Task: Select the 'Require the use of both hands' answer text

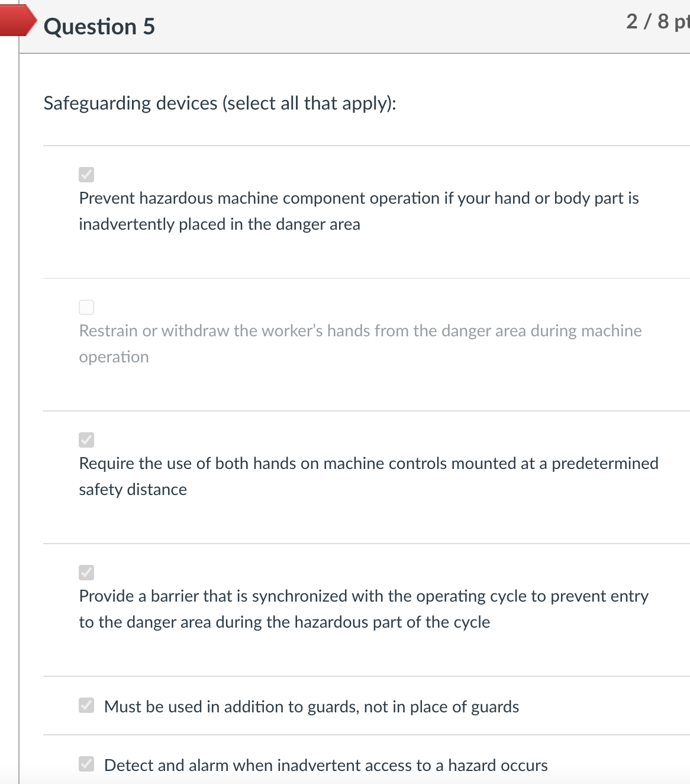Action: click(x=368, y=476)
